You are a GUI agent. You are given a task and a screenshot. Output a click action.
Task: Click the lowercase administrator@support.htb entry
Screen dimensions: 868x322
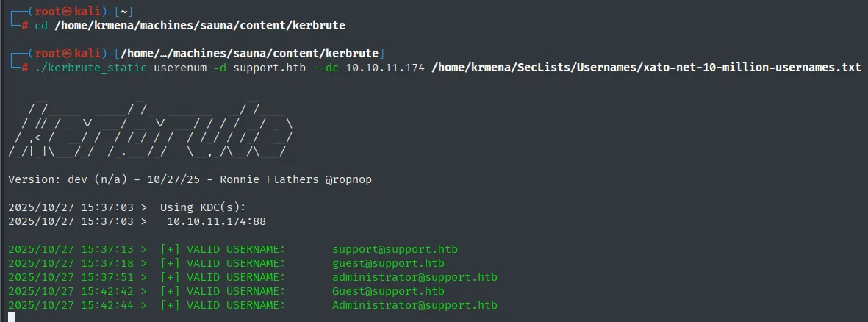pos(415,277)
